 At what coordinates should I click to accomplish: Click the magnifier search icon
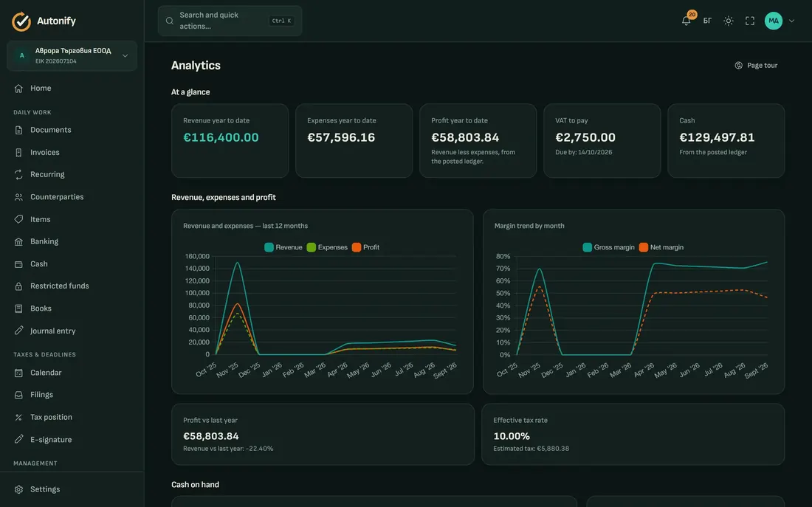(x=169, y=21)
